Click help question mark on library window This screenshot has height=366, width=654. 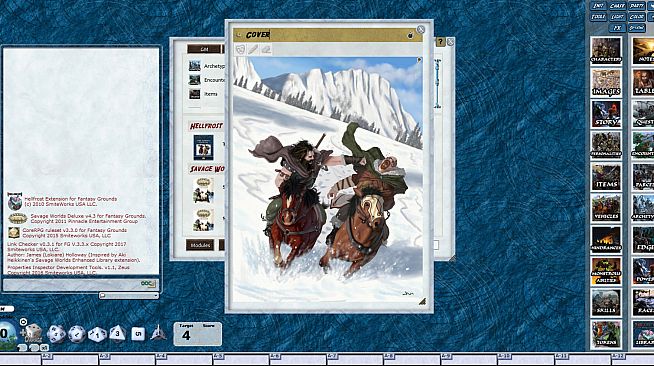tap(440, 42)
